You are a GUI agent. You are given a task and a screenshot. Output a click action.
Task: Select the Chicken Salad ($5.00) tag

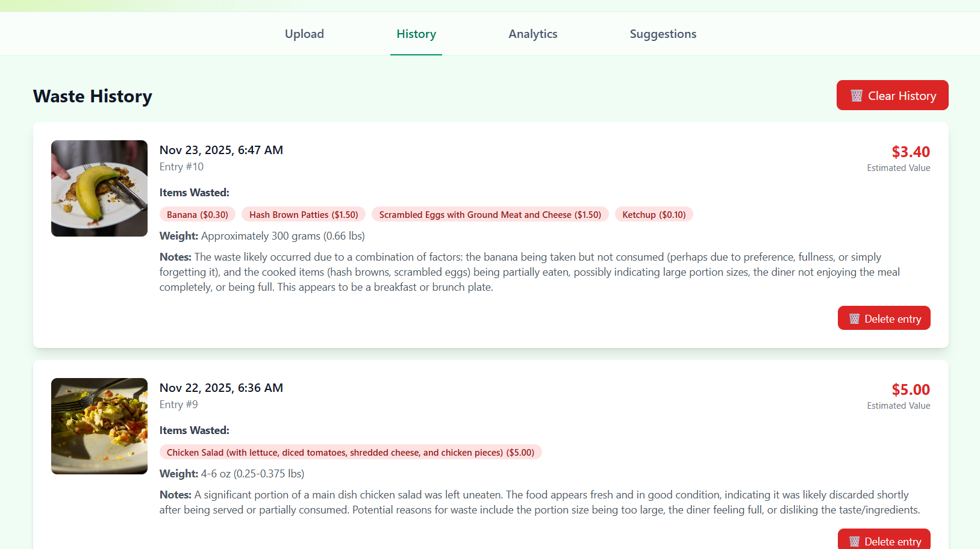(351, 452)
